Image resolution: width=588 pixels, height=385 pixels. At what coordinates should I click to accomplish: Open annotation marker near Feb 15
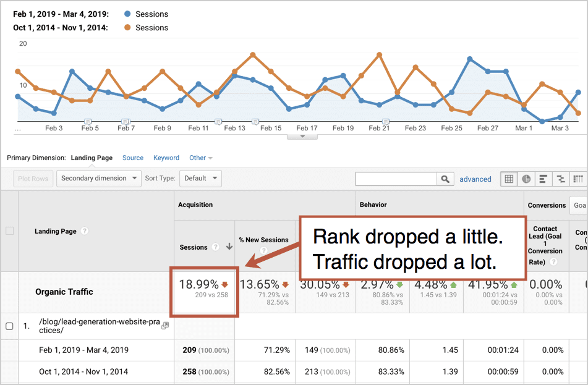(255, 122)
